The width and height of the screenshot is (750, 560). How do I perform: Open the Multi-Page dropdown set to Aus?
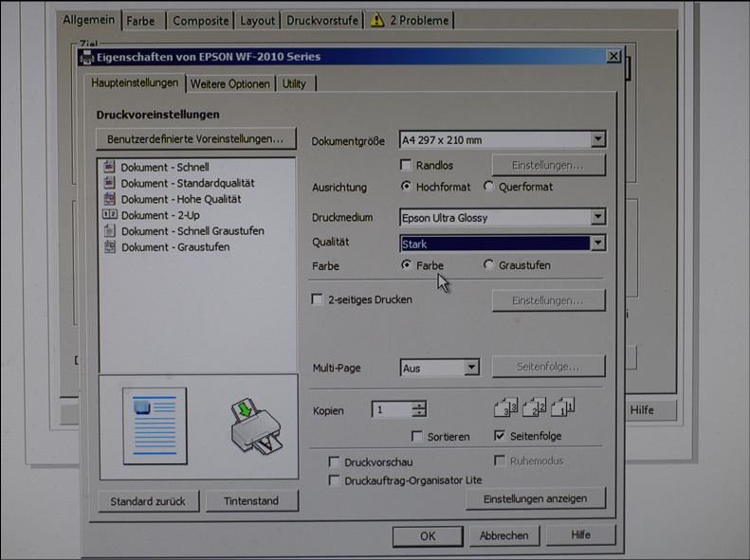[x=471, y=368]
